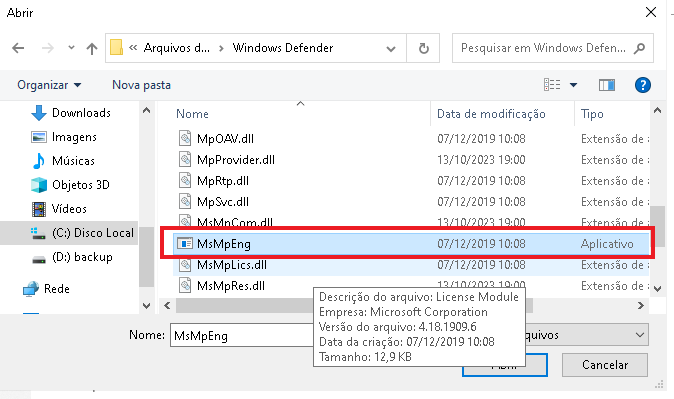Click the Nome filename input field
The height and width of the screenshot is (399, 674).
[x=242, y=335]
